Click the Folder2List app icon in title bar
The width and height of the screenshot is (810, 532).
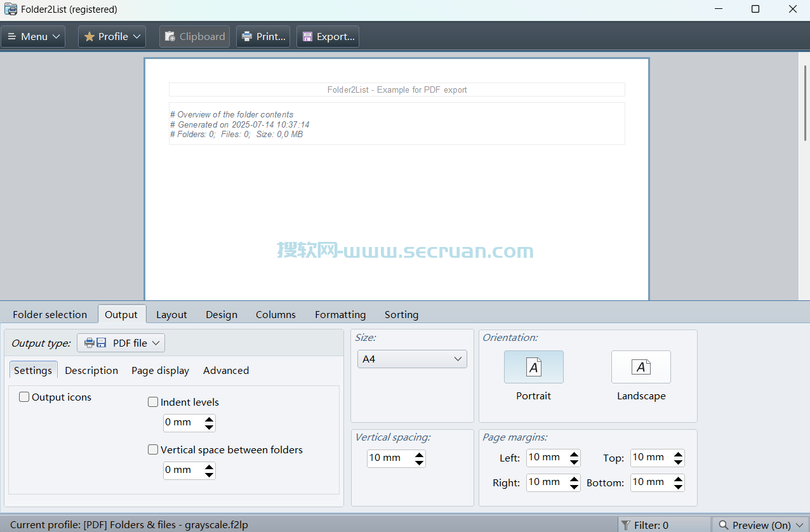11,10
